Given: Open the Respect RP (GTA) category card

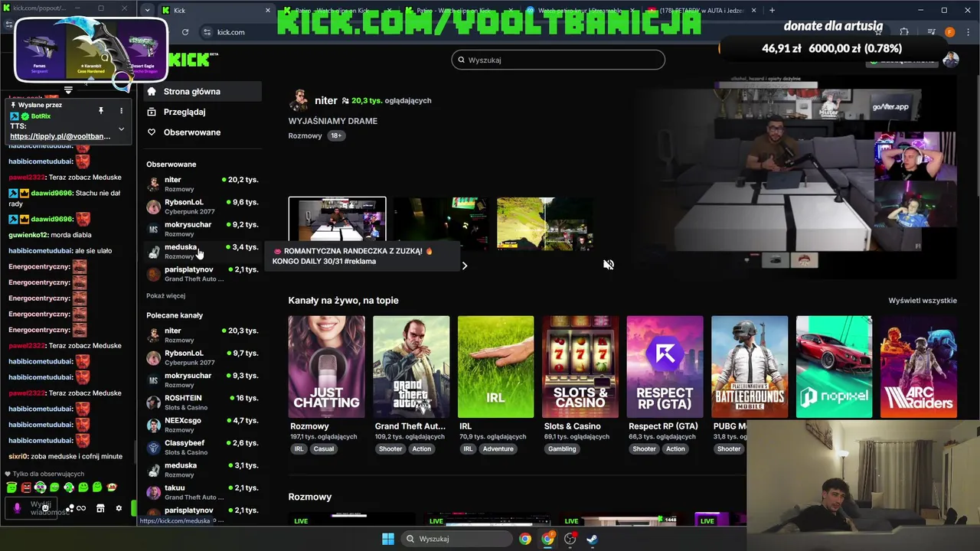Looking at the screenshot, I should [x=665, y=367].
